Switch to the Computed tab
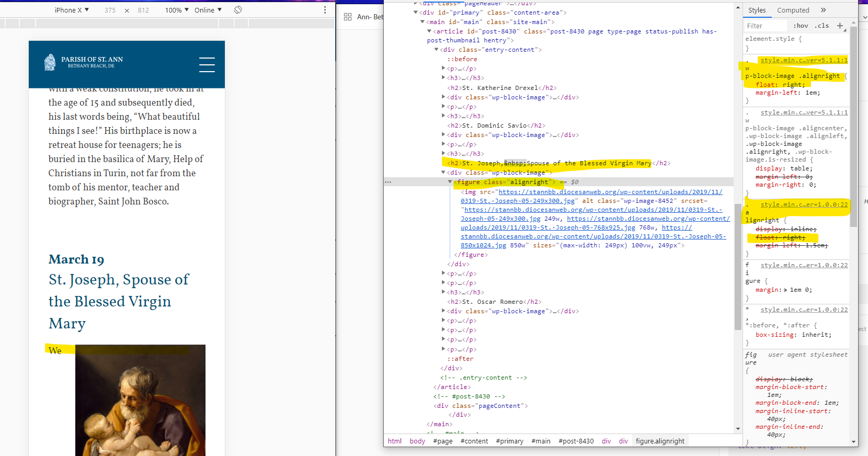This screenshot has width=868, height=456. tap(793, 10)
